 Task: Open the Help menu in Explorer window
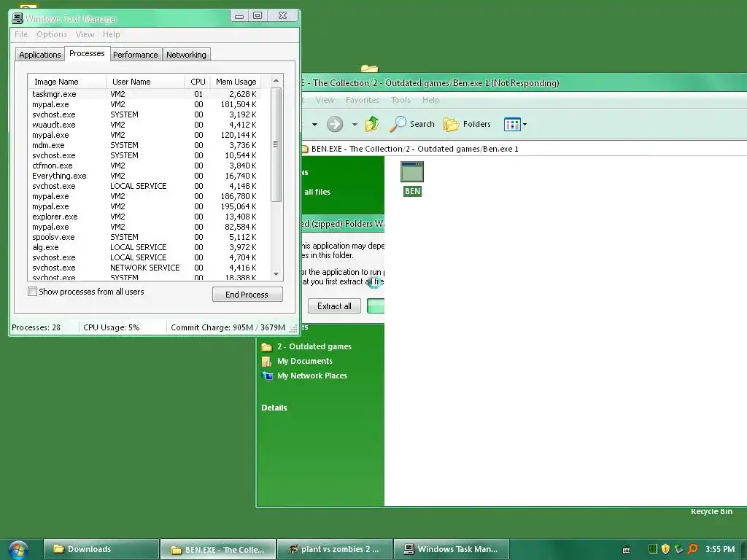(430, 100)
